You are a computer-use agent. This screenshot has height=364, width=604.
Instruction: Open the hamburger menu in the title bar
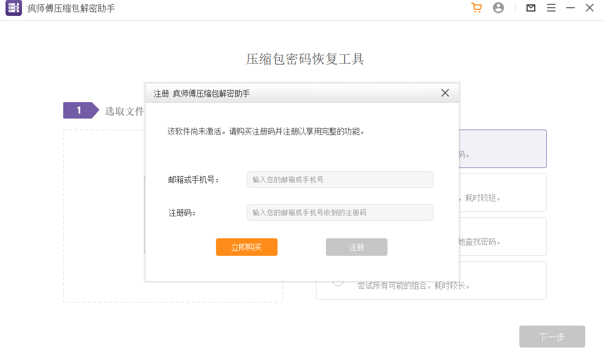(x=551, y=8)
